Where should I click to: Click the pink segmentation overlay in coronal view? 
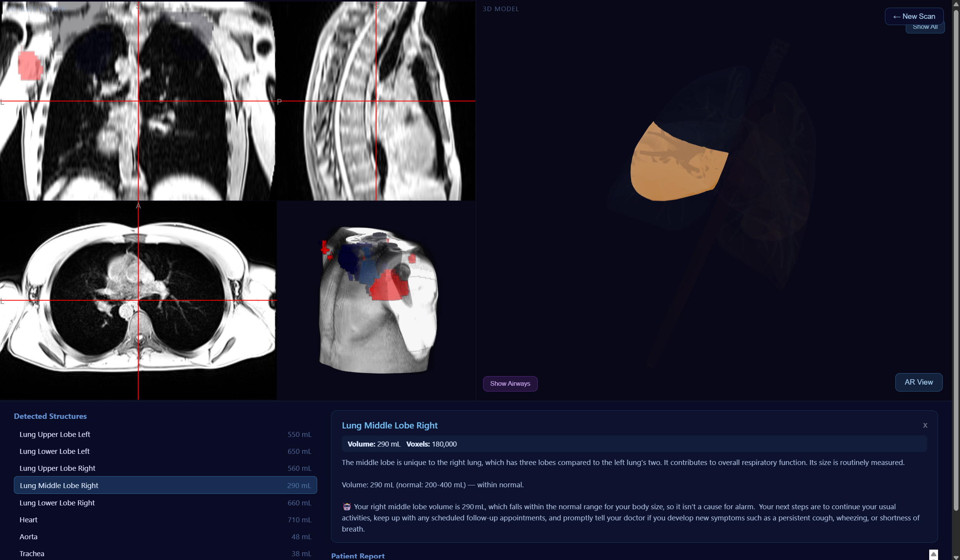(x=29, y=66)
